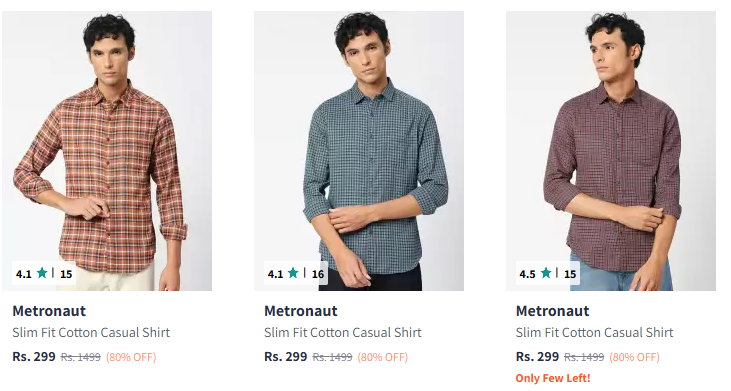Click the star icon on the teal shirt rating
Screen dimensions: 731x391
pos(293,273)
